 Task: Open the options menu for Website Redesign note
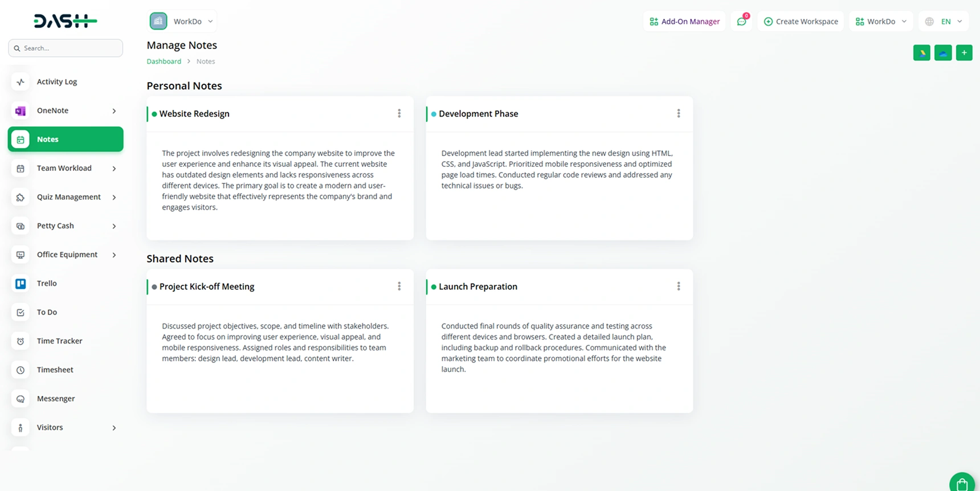(x=399, y=114)
